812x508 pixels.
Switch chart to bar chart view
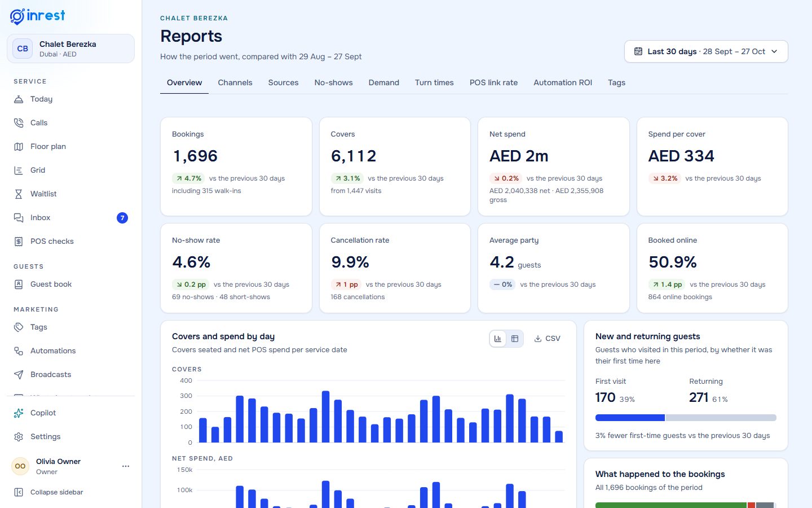pyautogui.click(x=498, y=339)
